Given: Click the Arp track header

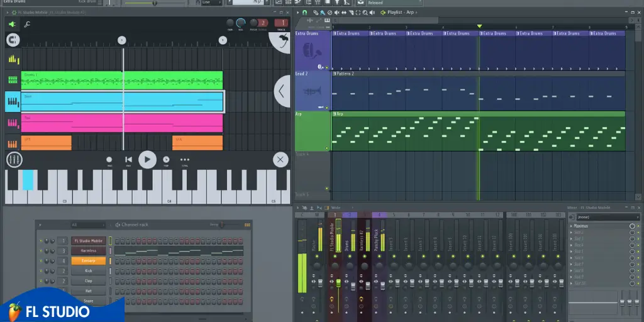Looking at the screenshot, I should 313,131.
